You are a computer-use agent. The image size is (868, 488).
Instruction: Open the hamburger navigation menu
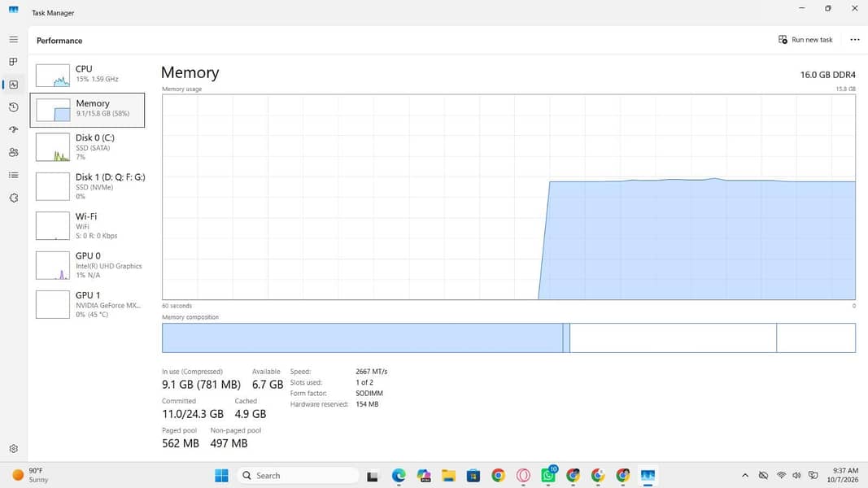pos(14,40)
